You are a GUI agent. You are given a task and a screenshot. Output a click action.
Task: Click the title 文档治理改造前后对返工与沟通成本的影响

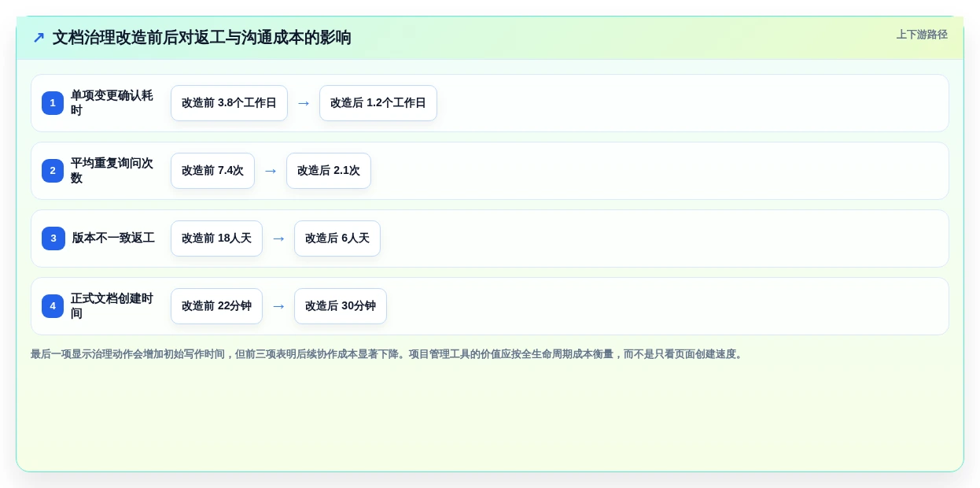click(x=201, y=38)
